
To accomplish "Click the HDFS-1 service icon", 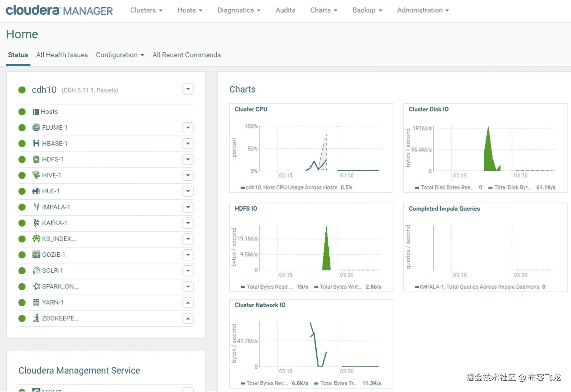I will pyautogui.click(x=36, y=159).
